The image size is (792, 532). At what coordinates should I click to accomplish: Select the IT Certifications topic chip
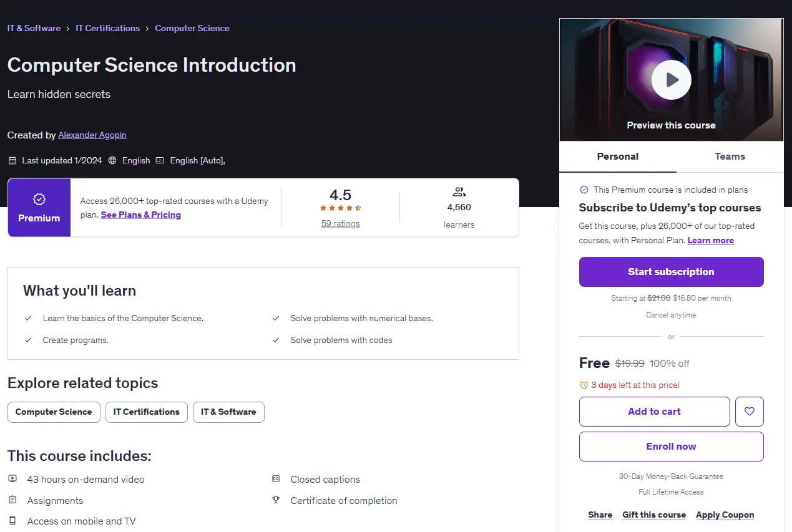[x=147, y=412]
